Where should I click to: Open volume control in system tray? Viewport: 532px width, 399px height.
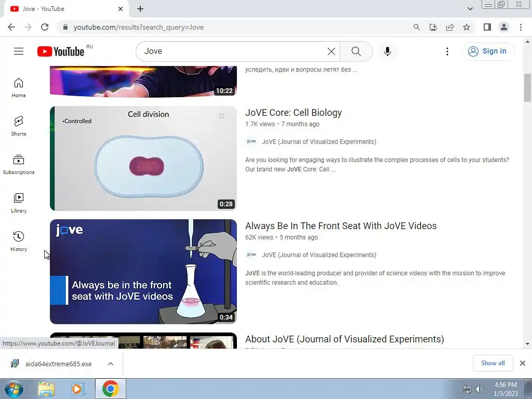pyautogui.click(x=479, y=389)
